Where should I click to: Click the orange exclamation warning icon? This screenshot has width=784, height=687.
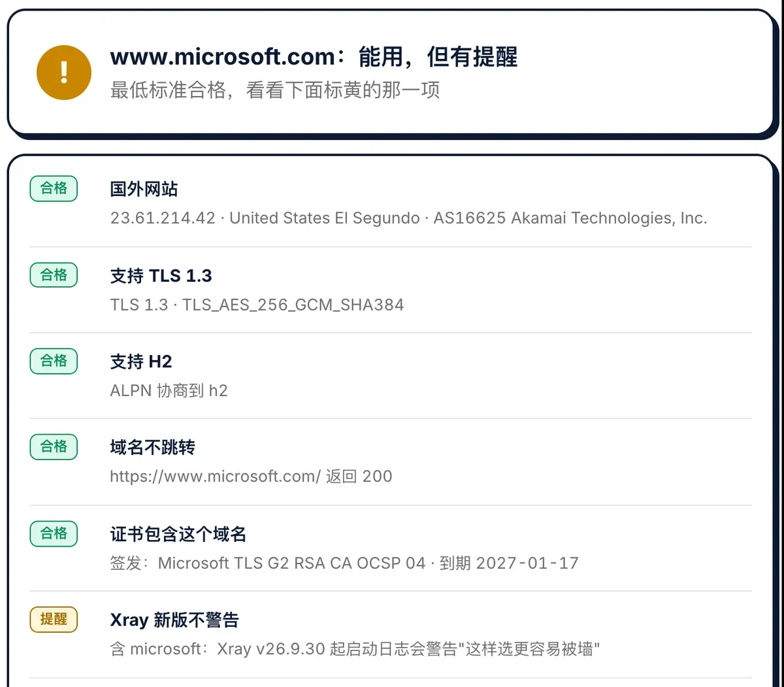coord(63,72)
